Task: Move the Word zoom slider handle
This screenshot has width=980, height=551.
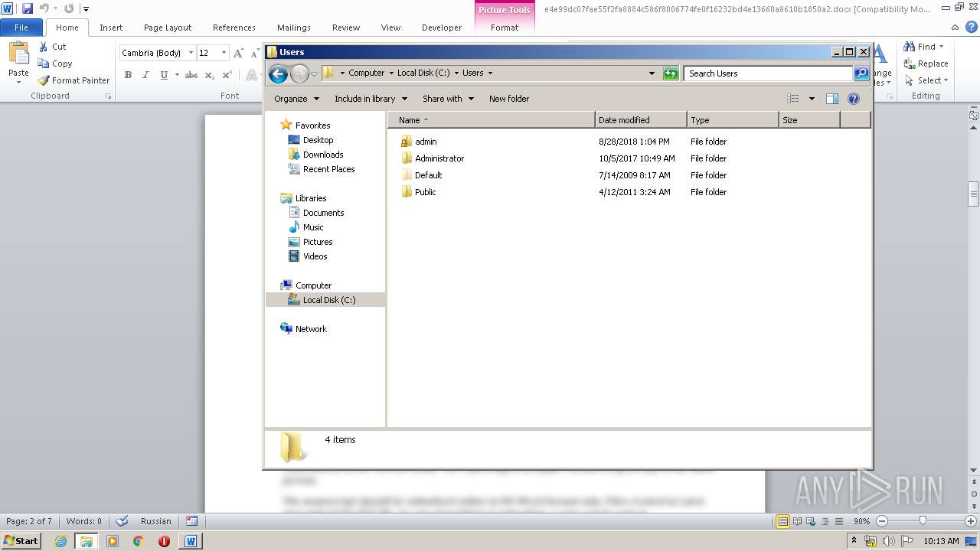Action: (923, 521)
